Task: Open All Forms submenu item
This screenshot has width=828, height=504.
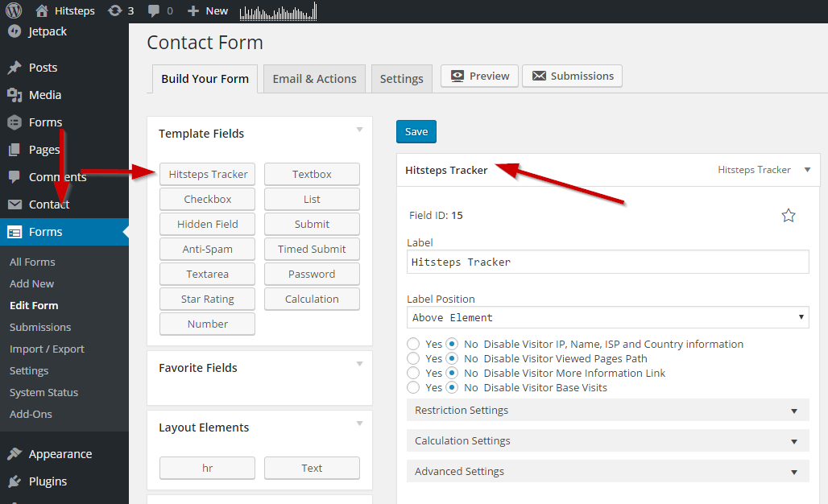Action: pyautogui.click(x=32, y=262)
